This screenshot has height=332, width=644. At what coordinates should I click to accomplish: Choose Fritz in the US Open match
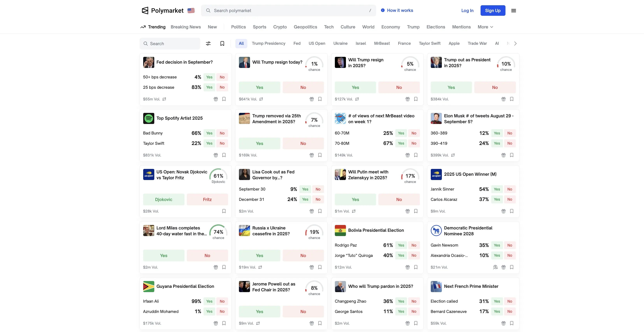(207, 199)
